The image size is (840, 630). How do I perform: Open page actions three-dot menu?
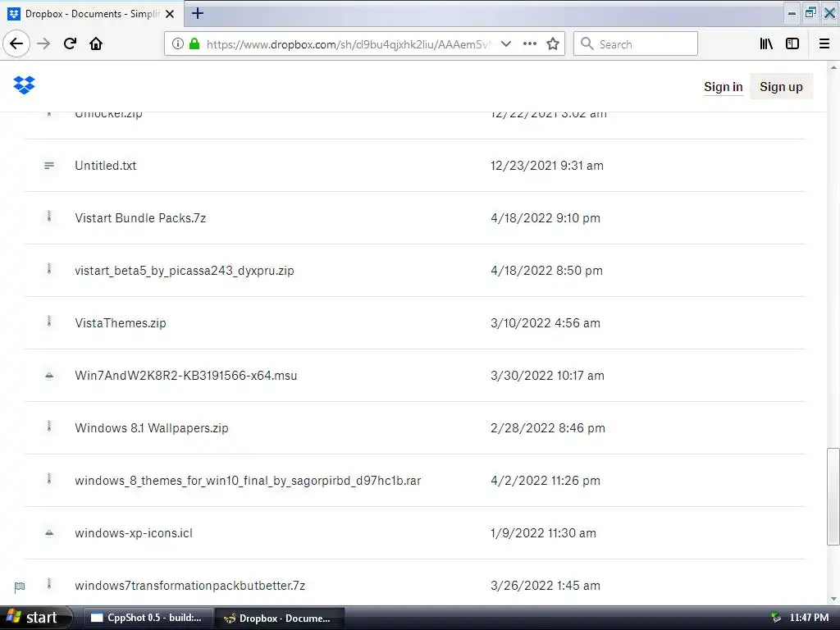tap(530, 44)
